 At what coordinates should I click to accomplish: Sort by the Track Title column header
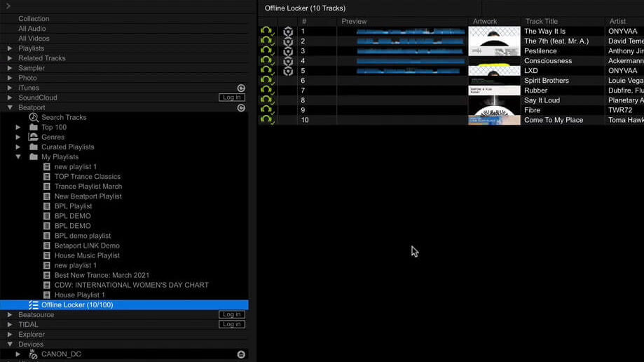542,22
